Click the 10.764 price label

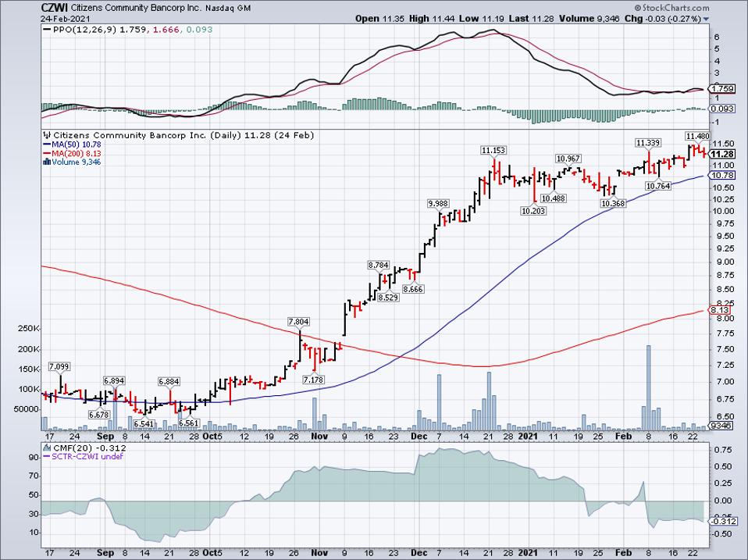(658, 186)
